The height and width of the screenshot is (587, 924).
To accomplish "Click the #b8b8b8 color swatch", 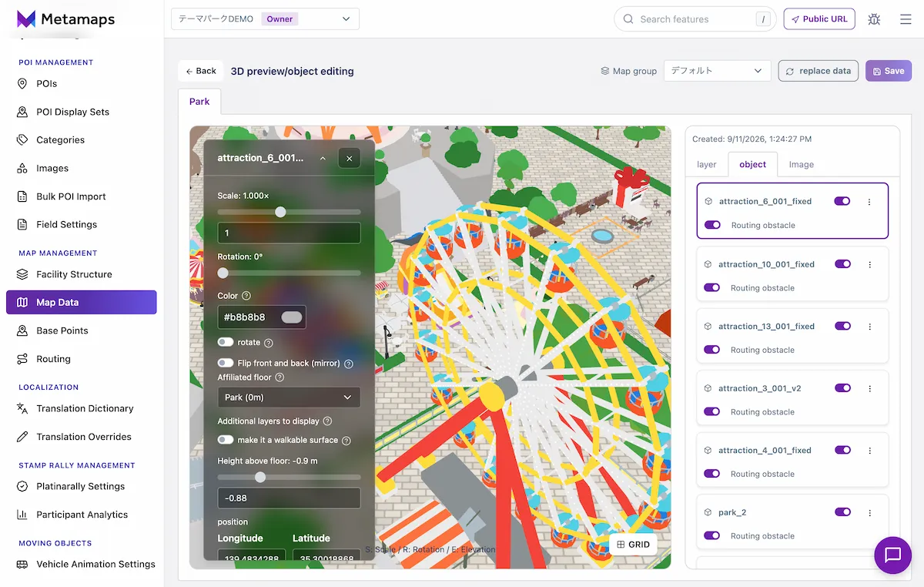I will point(292,317).
